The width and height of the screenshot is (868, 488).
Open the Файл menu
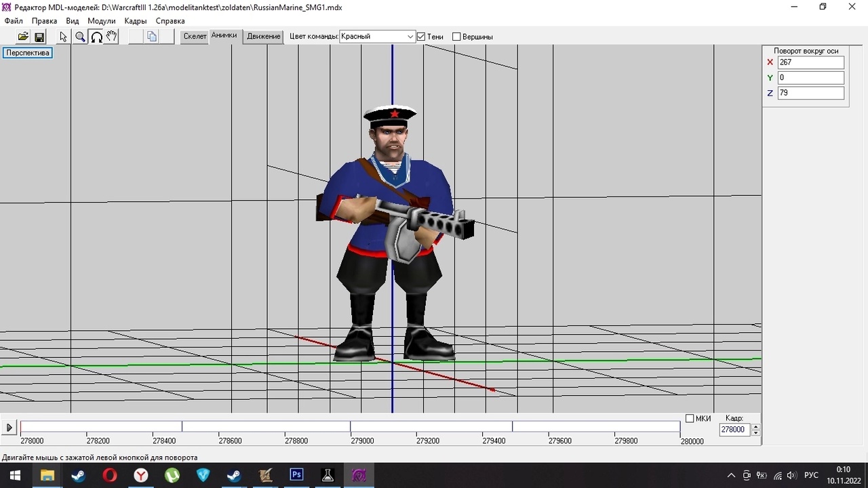[x=14, y=21]
